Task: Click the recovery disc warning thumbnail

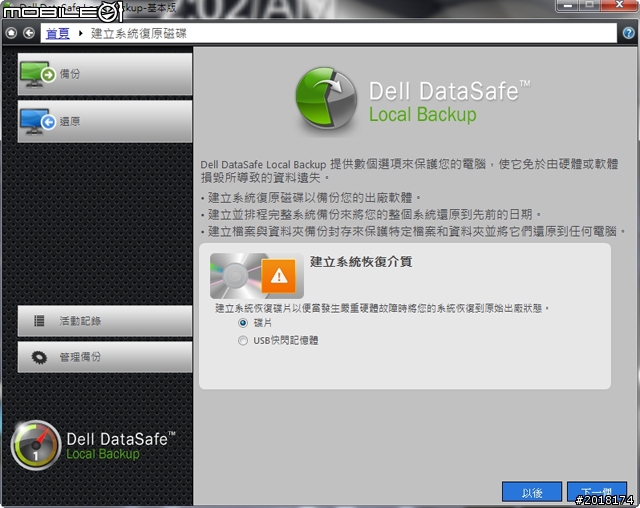Action: tap(257, 276)
